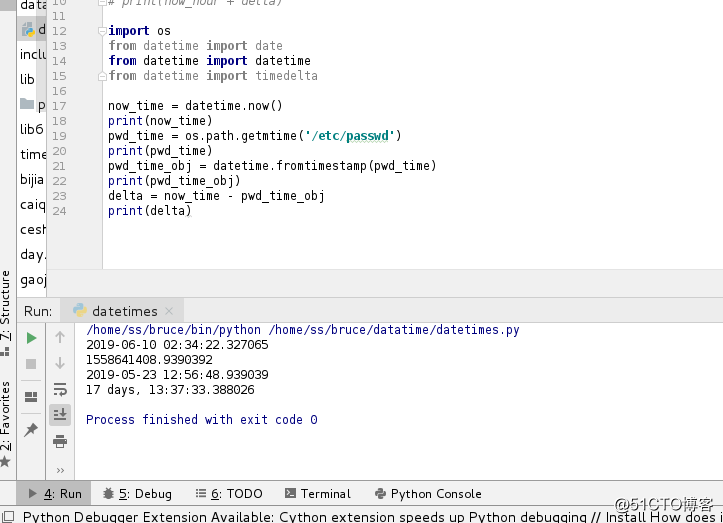This screenshot has width=723, height=523.
Task: Click the fold end marker at line 15
Action: pyautogui.click(x=102, y=76)
